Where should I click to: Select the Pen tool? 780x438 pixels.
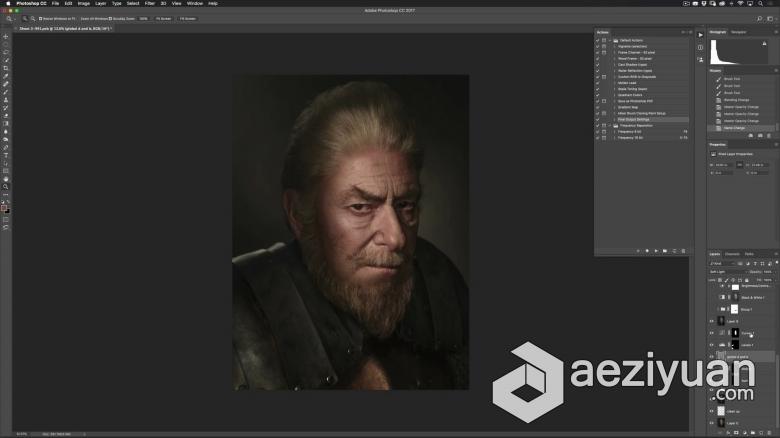tap(6, 148)
